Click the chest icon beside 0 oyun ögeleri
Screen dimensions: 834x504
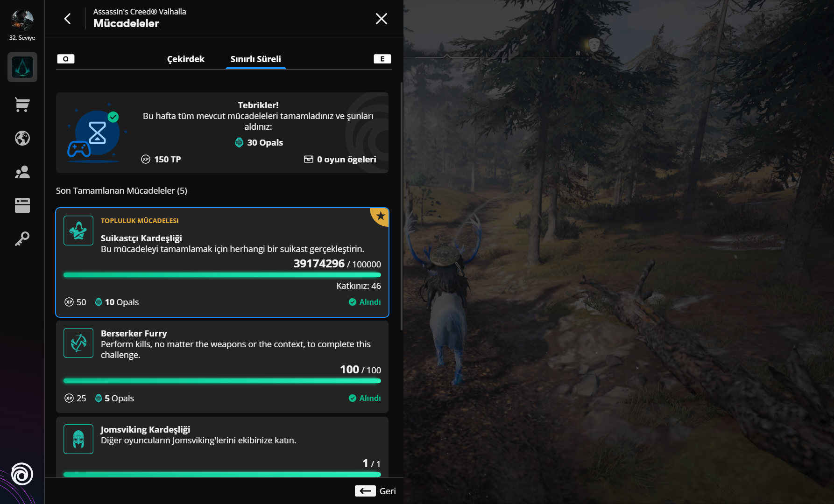point(309,159)
